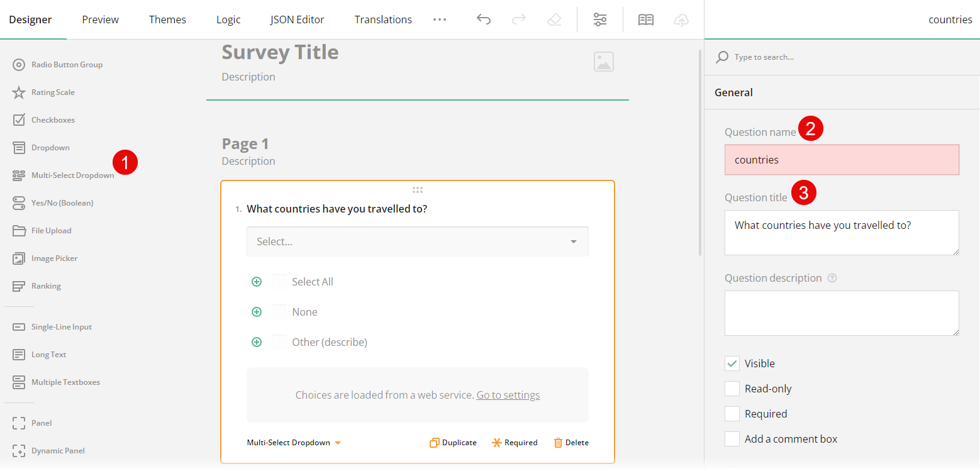
Task: Uncheck the Visible checkbox
Action: click(732, 363)
